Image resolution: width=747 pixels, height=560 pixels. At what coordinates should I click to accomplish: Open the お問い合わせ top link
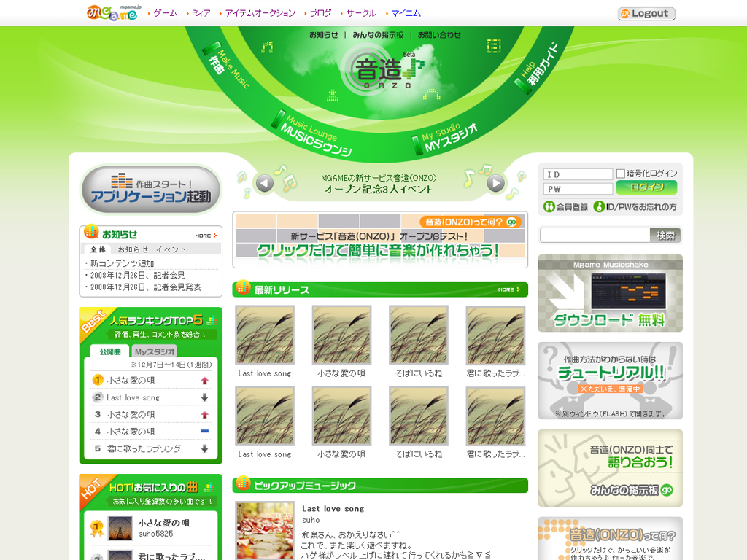click(x=439, y=35)
